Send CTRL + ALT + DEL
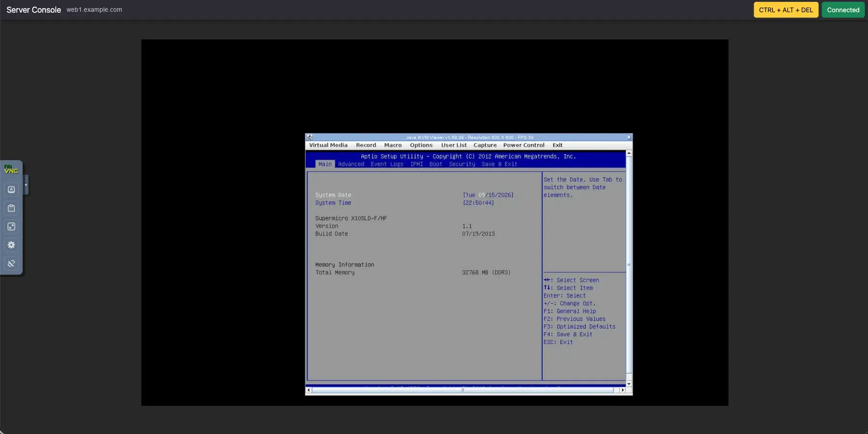868x434 pixels. coord(786,10)
